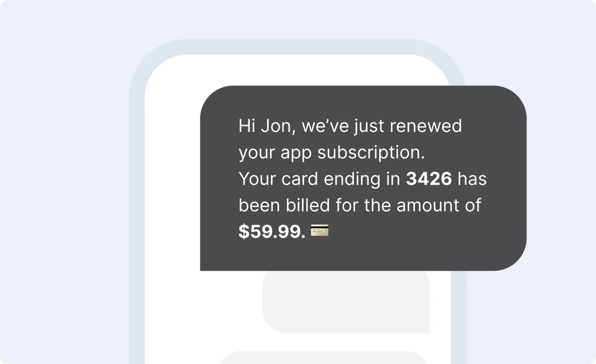Tap the dark notification message bubble
The width and height of the screenshot is (596, 364).
point(363,178)
